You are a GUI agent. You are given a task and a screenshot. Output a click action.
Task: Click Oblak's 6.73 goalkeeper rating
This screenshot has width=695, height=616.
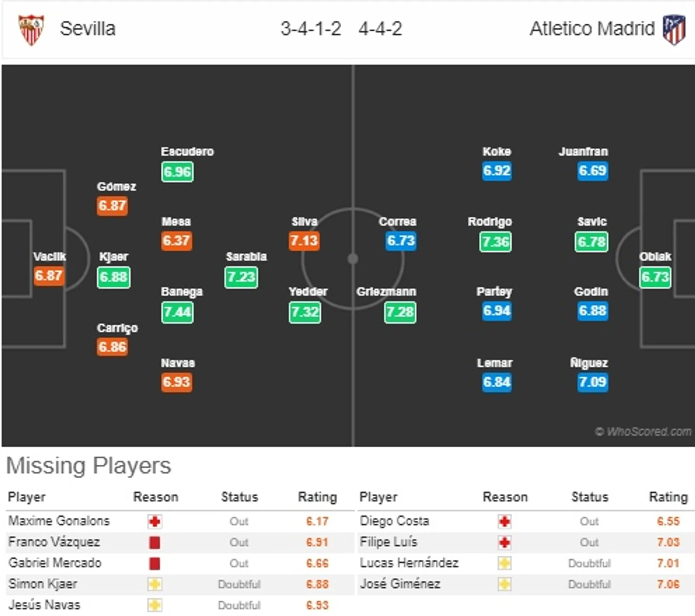[655, 277]
